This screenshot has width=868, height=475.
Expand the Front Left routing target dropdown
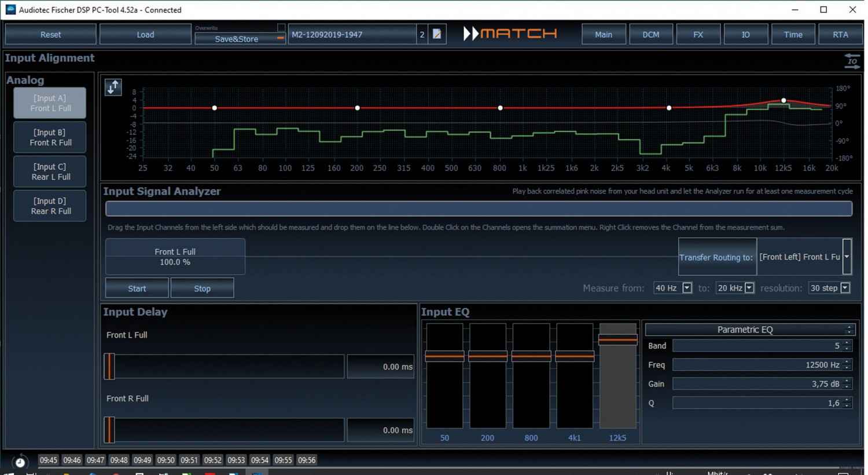847,257
